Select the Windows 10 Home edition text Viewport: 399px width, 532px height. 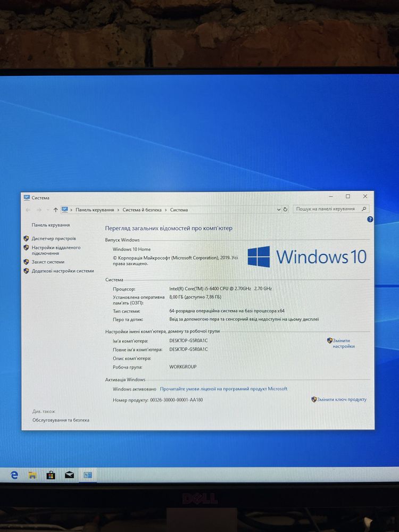131,249
